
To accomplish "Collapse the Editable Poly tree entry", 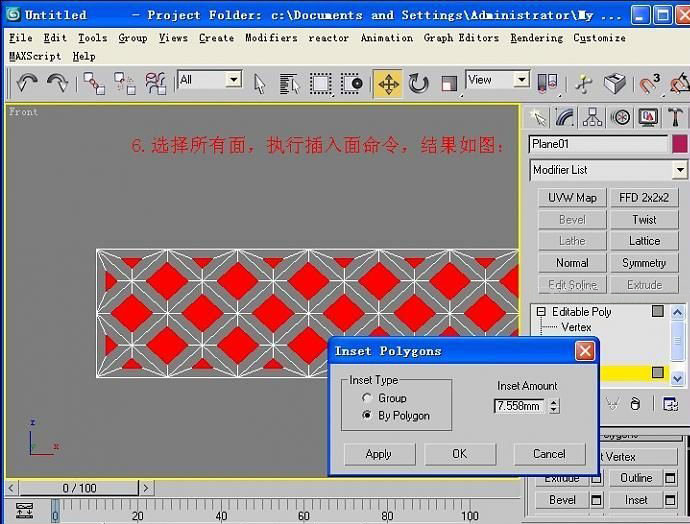I will pyautogui.click(x=541, y=312).
